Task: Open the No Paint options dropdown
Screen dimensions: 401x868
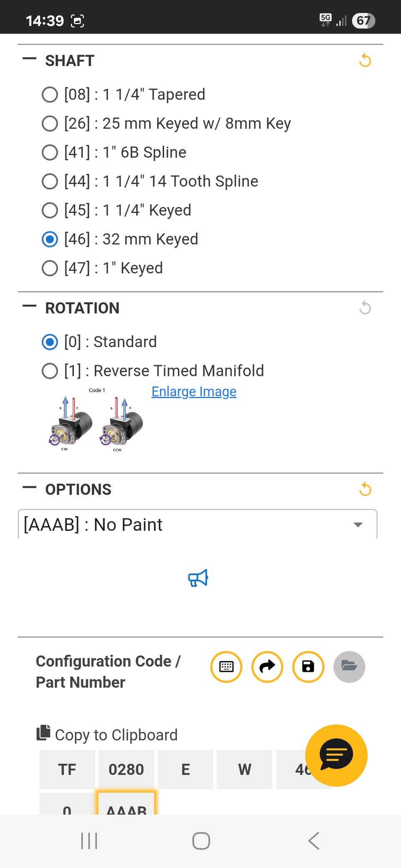Action: pos(197,525)
